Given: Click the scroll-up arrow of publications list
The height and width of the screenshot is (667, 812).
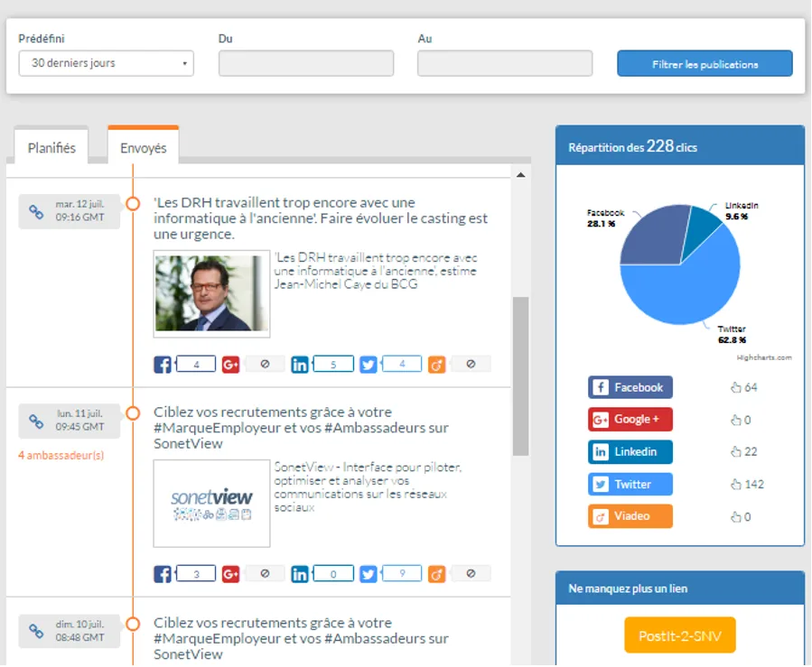Looking at the screenshot, I should [x=521, y=175].
